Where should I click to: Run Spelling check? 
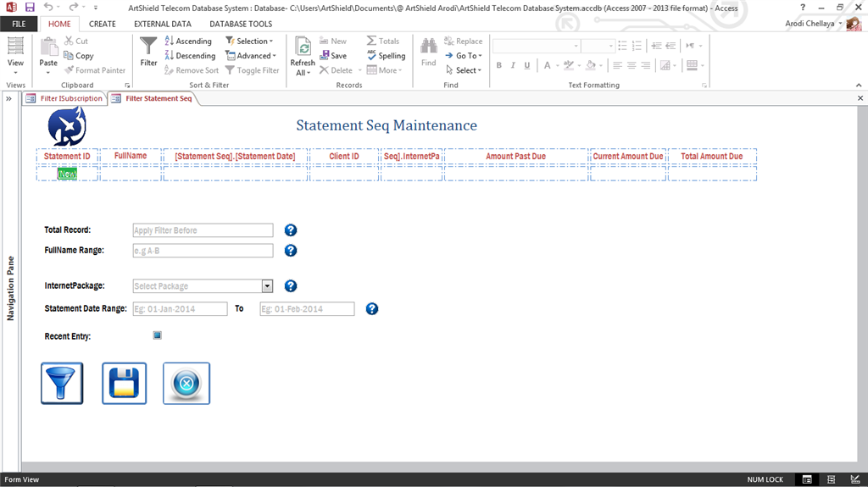tap(386, 55)
